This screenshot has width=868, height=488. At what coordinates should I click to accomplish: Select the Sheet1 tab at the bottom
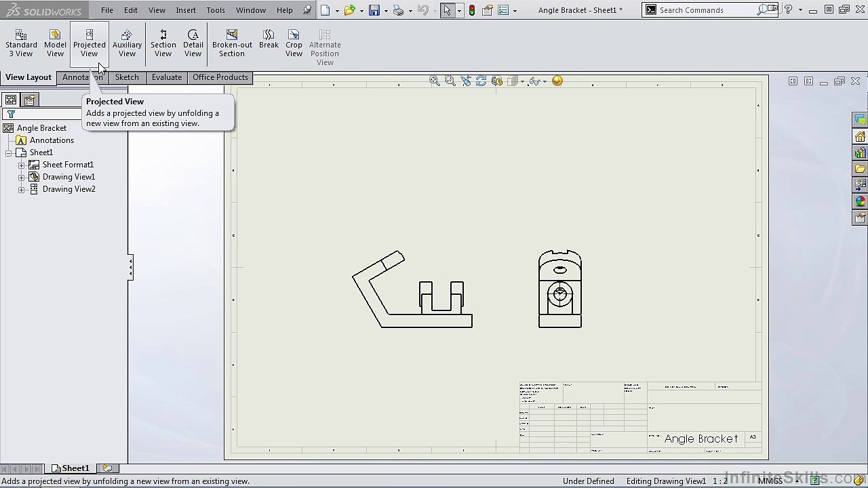coord(71,468)
